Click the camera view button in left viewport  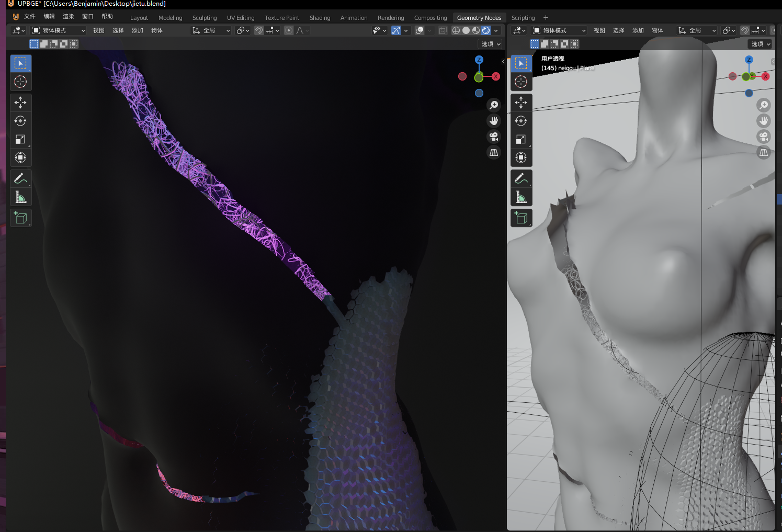point(494,137)
